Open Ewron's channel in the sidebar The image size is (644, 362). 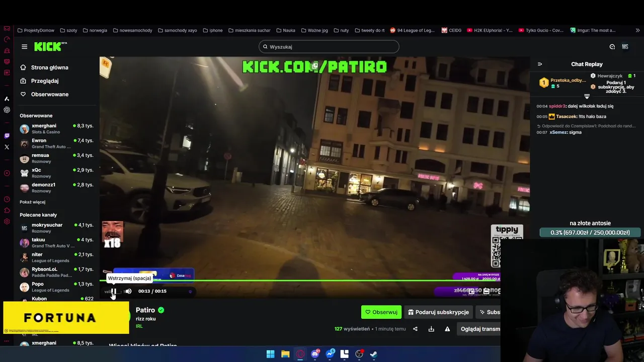(56, 143)
